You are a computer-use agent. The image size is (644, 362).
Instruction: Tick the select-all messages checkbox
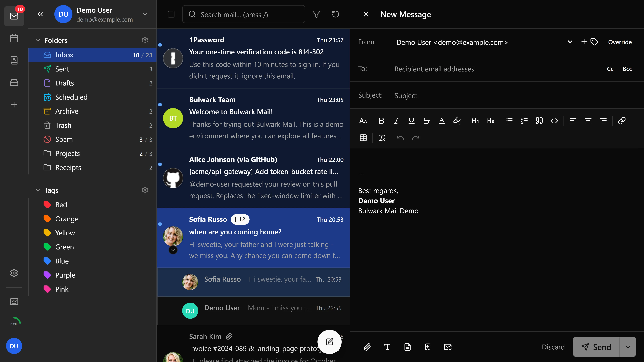tap(171, 14)
